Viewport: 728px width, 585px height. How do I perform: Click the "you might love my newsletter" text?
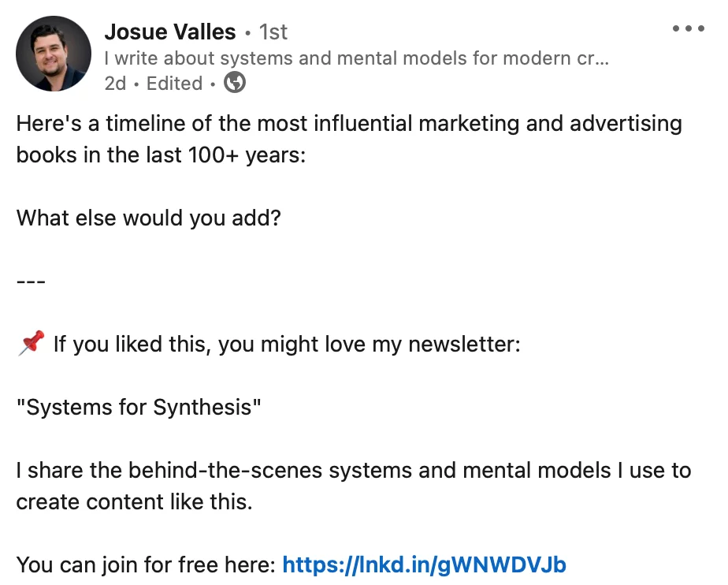click(x=370, y=345)
